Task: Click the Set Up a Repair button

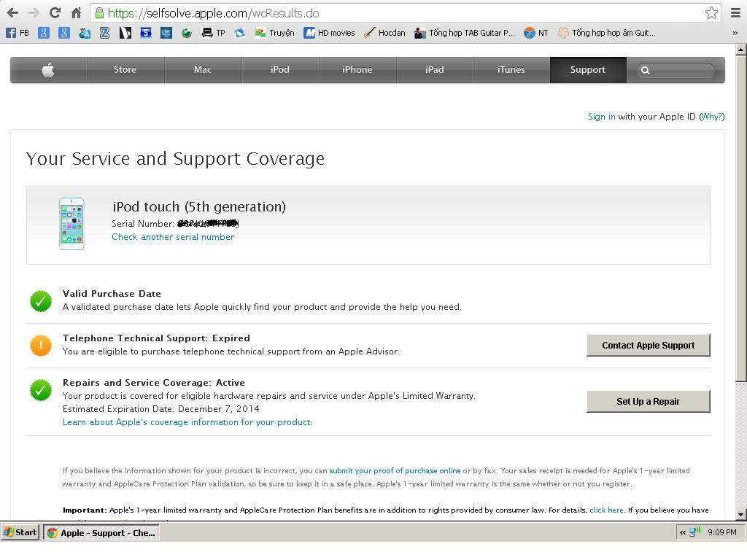Action: click(x=649, y=402)
